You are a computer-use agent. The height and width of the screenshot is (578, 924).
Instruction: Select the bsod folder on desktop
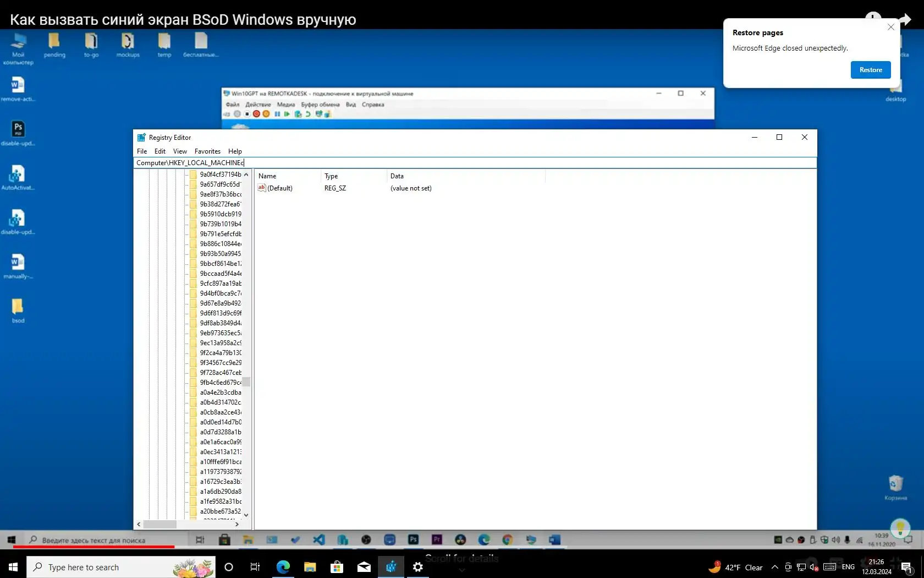tap(18, 310)
